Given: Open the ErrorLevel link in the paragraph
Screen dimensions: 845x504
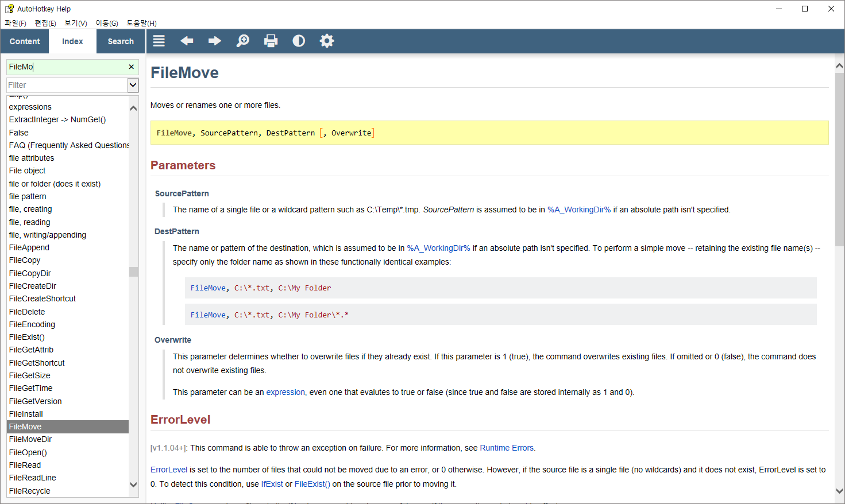Looking at the screenshot, I should point(169,470).
